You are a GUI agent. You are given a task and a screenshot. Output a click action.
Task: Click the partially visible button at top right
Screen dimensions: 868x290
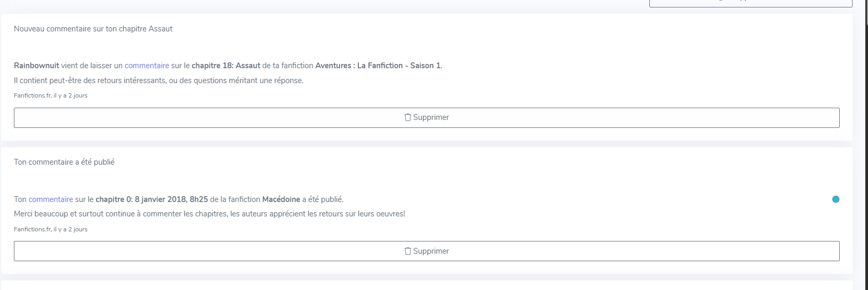pyautogui.click(x=750, y=3)
